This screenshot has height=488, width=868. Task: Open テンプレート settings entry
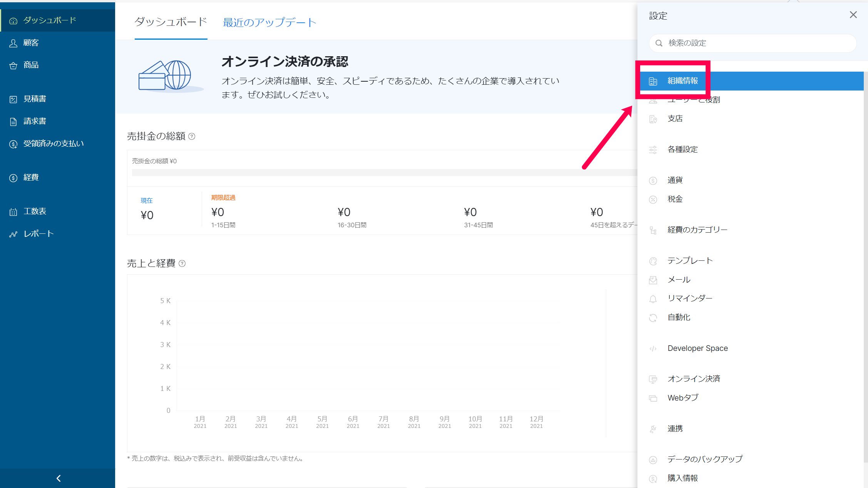pyautogui.click(x=690, y=261)
